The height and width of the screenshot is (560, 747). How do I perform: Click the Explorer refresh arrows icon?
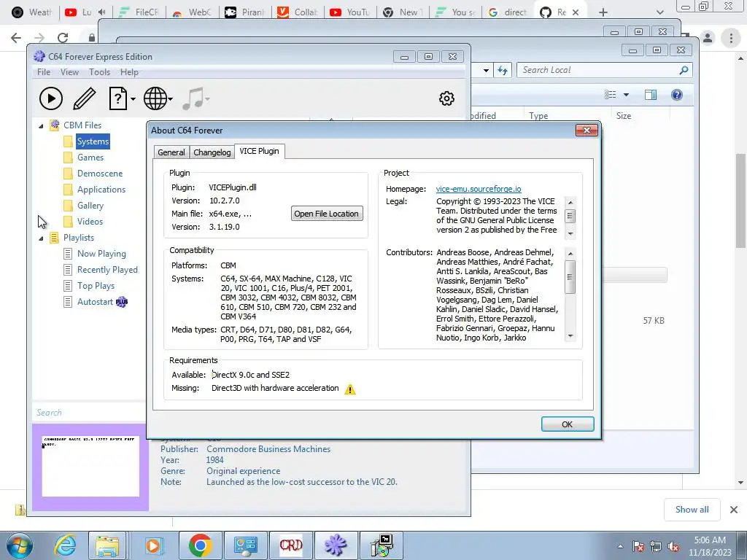502,71
